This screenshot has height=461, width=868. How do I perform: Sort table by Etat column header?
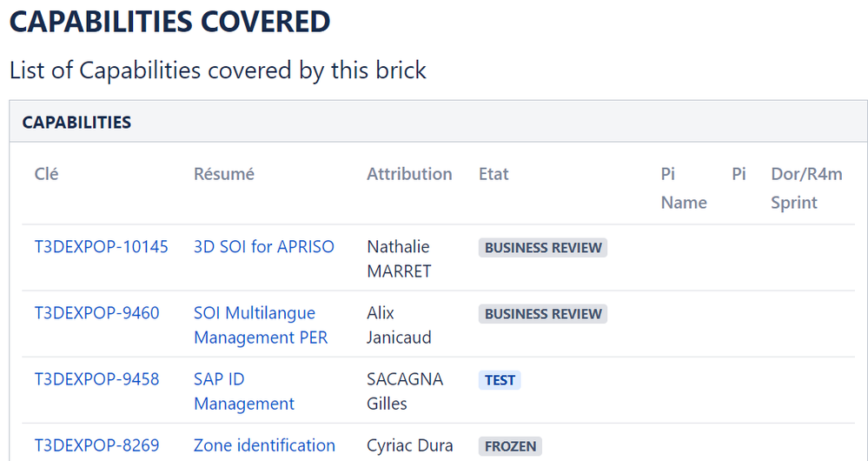[494, 174]
